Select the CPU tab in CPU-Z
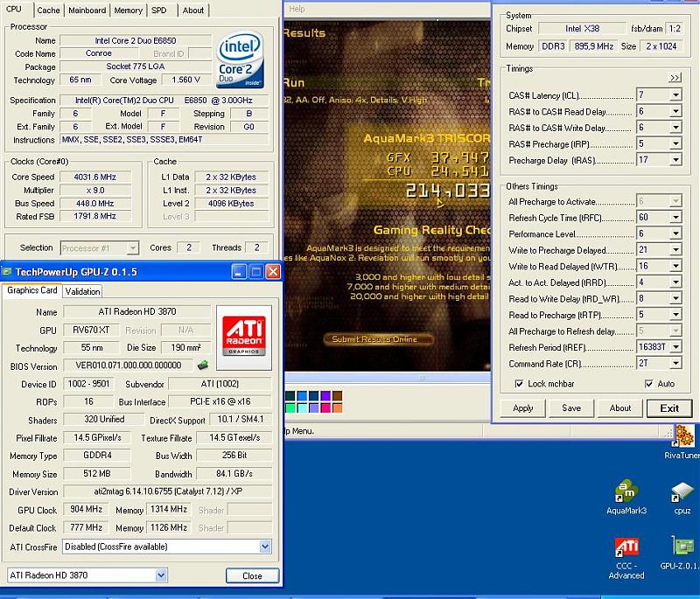This screenshot has height=599, width=700. point(14,9)
